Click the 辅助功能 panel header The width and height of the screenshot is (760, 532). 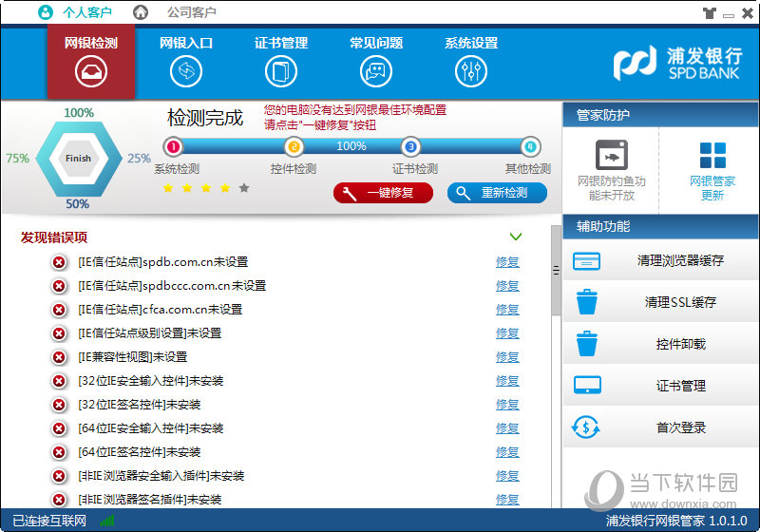660,226
